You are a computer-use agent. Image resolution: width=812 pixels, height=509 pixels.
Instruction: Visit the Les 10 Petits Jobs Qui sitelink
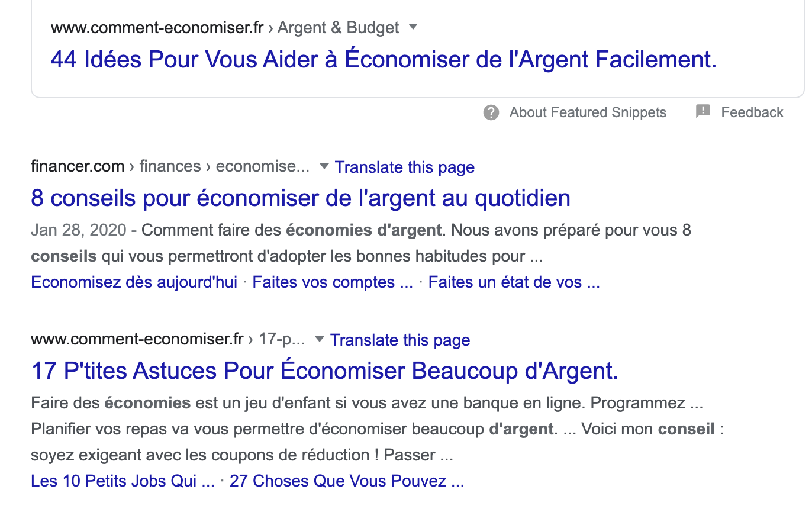coord(123,481)
